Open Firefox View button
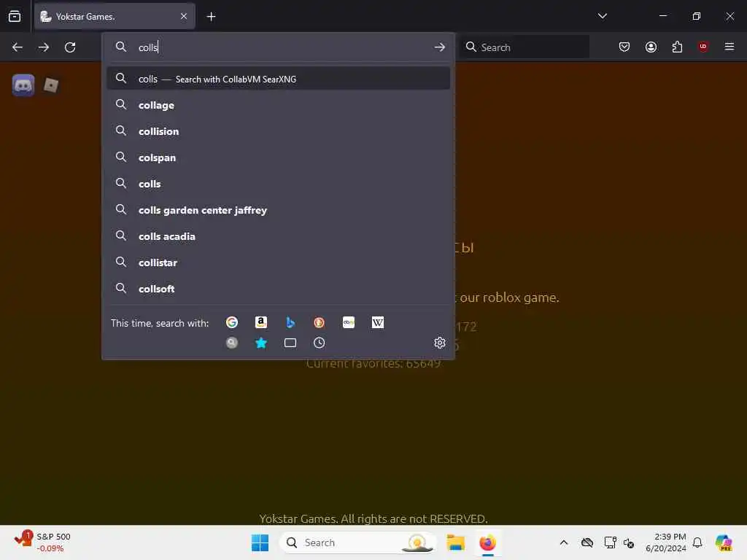Screen dimensions: 747x560 15,16
